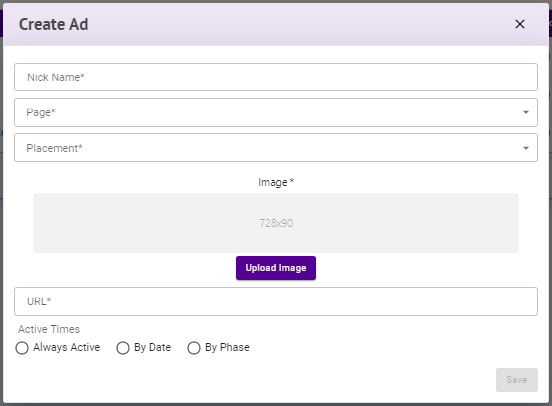Click the Image * label
Viewport: 552px width, 406px height.
point(276,182)
